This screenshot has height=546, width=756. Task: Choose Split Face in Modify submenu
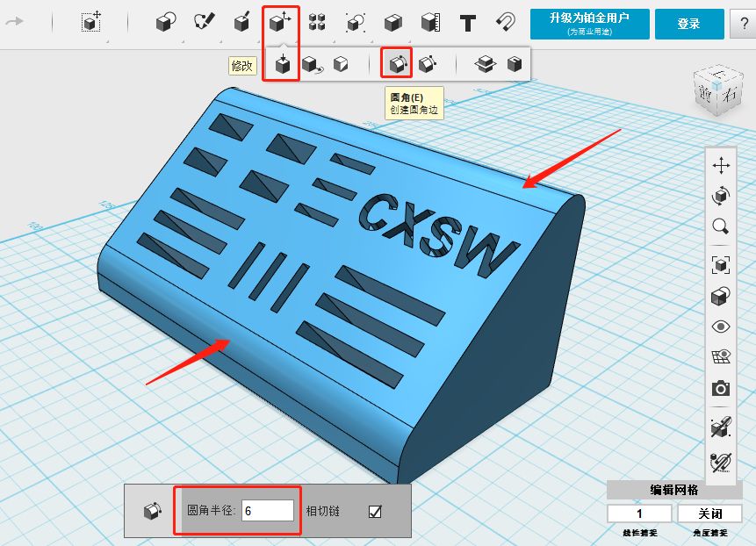point(341,63)
